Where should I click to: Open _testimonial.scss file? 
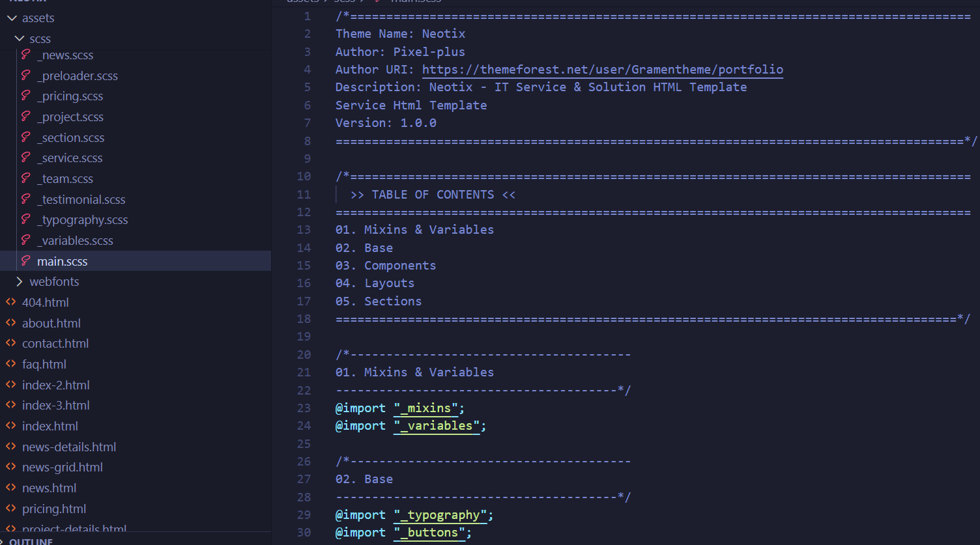(81, 200)
